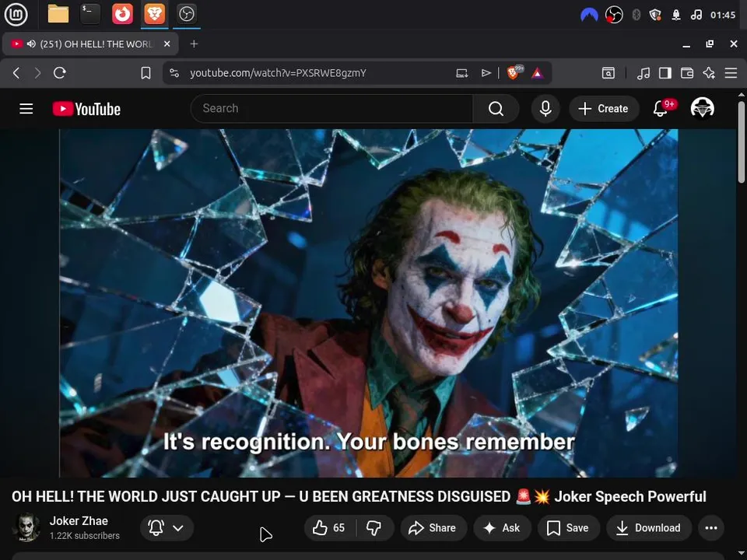The image size is (747, 560).
Task: Open the clock showing 01:45
Action: click(723, 16)
